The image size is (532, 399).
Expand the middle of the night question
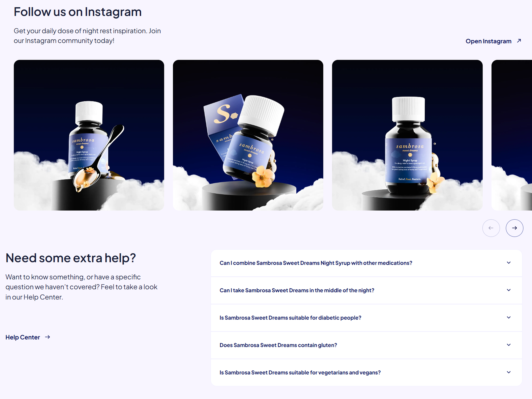(x=366, y=290)
